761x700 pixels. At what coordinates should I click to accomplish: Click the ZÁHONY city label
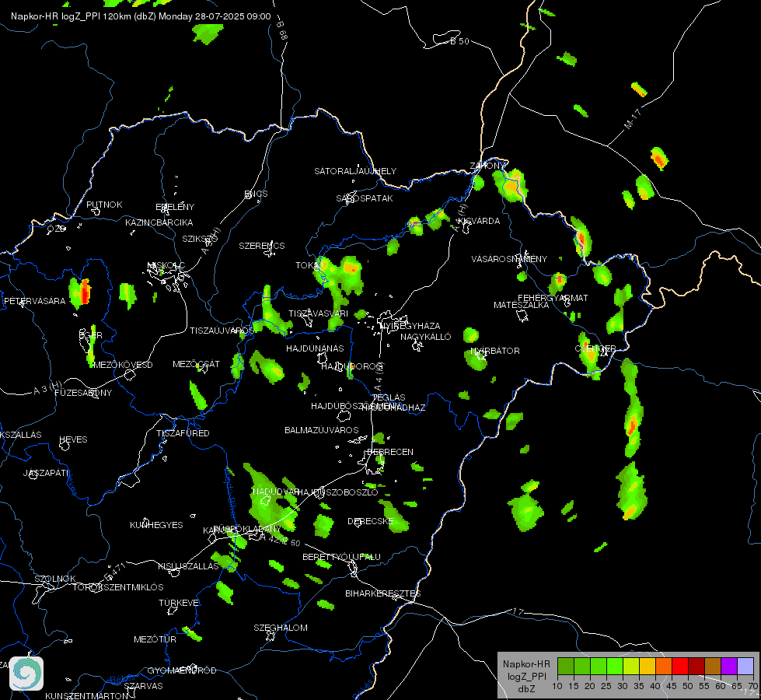coord(487,166)
